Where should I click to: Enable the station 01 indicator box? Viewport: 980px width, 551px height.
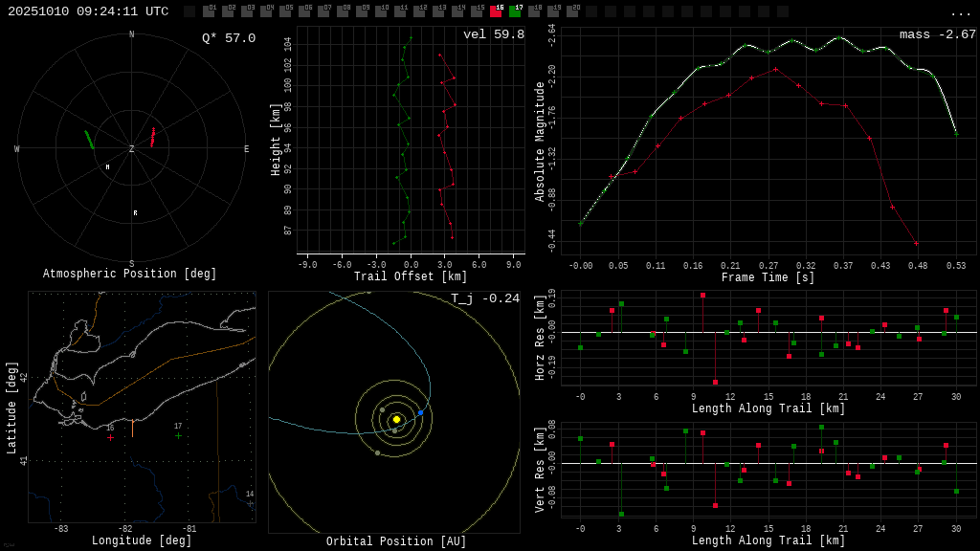[209, 11]
